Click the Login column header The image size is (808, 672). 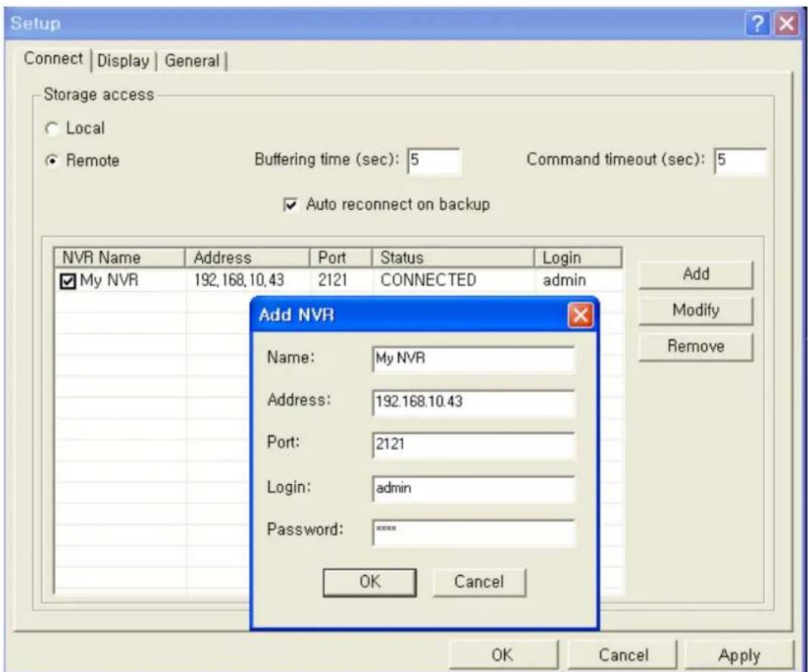578,258
